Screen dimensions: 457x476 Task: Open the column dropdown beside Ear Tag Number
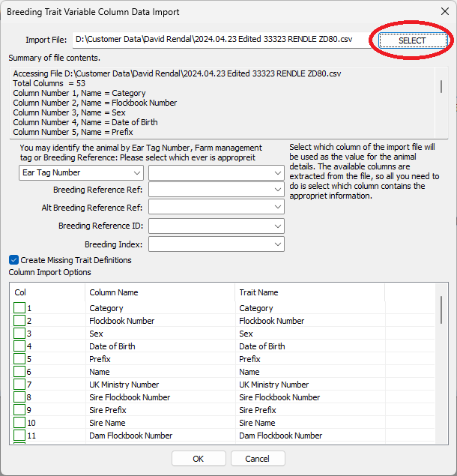click(217, 173)
